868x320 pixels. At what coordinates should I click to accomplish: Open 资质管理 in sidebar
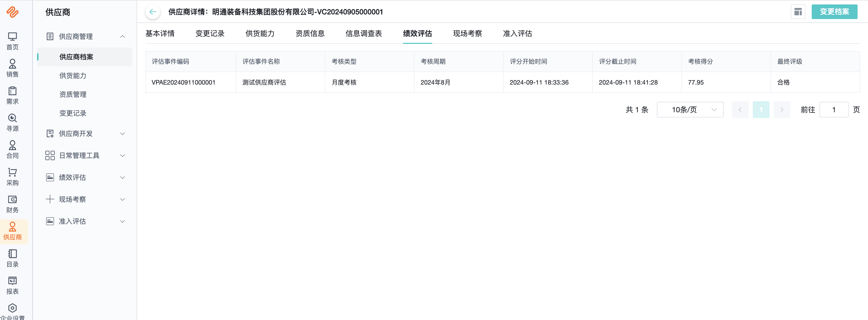tap(73, 94)
